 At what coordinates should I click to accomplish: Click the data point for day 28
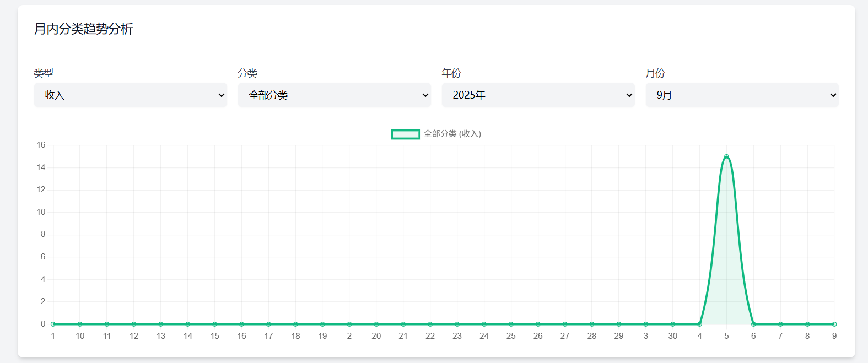(592, 324)
